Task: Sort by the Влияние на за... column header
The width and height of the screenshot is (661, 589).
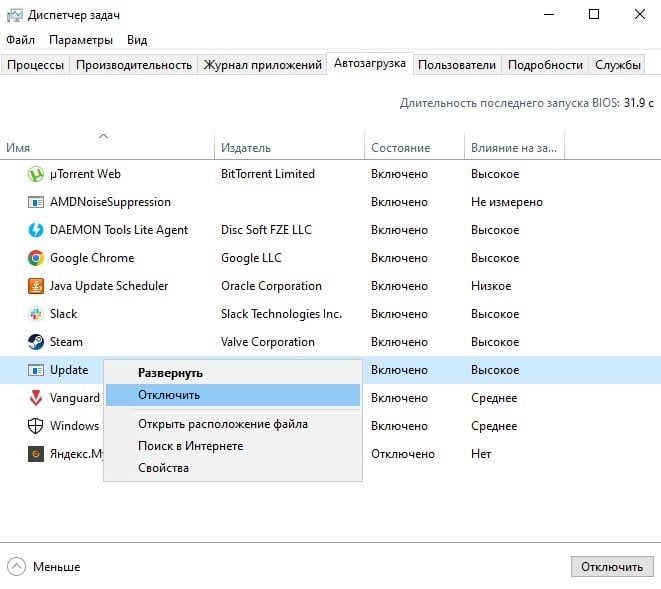Action: [x=514, y=145]
